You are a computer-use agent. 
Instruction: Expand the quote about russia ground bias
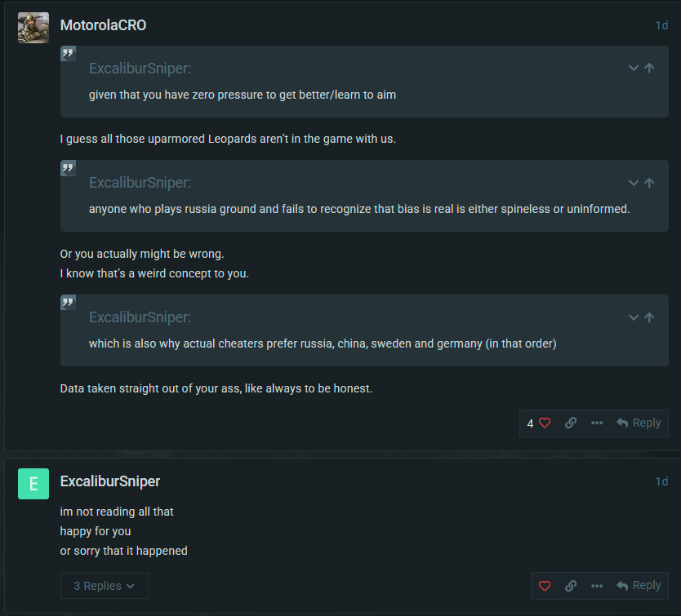click(x=633, y=182)
